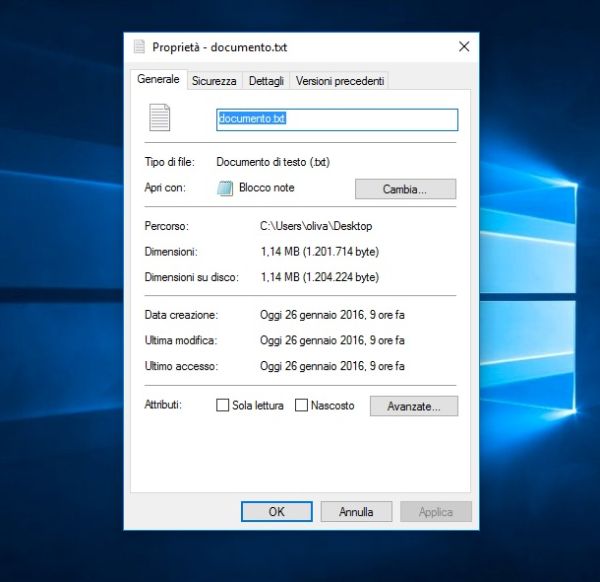This screenshot has width=600, height=582.
Task: Confirm with the OK button
Action: [276, 512]
